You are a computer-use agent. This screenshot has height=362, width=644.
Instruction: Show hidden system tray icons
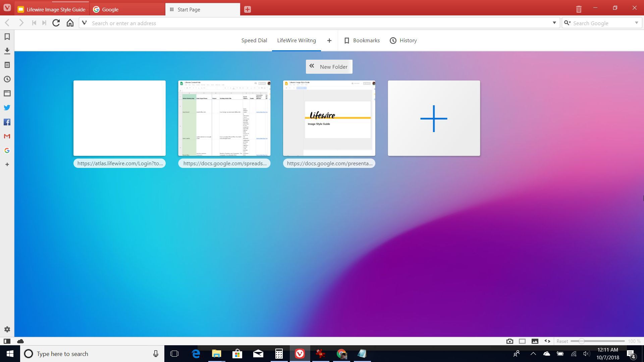tap(533, 354)
